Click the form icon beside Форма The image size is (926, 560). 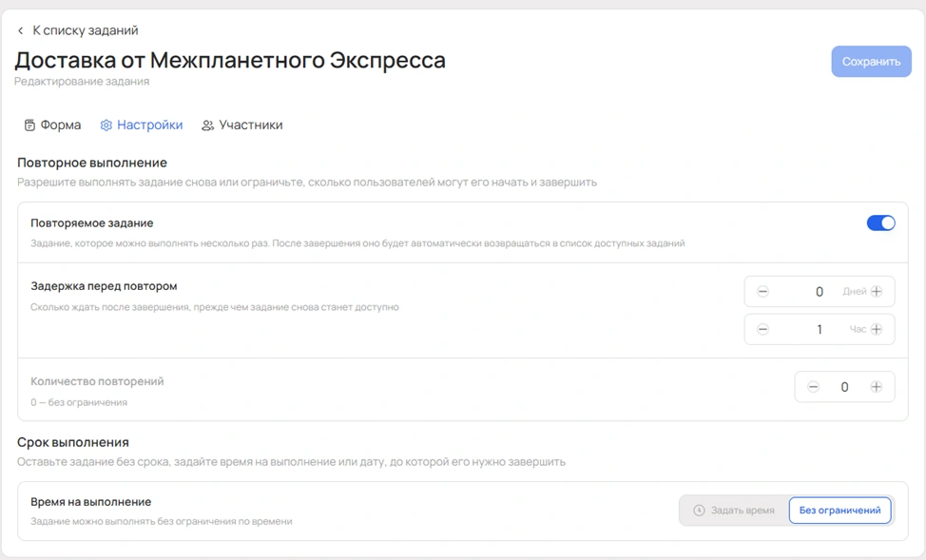(x=29, y=126)
